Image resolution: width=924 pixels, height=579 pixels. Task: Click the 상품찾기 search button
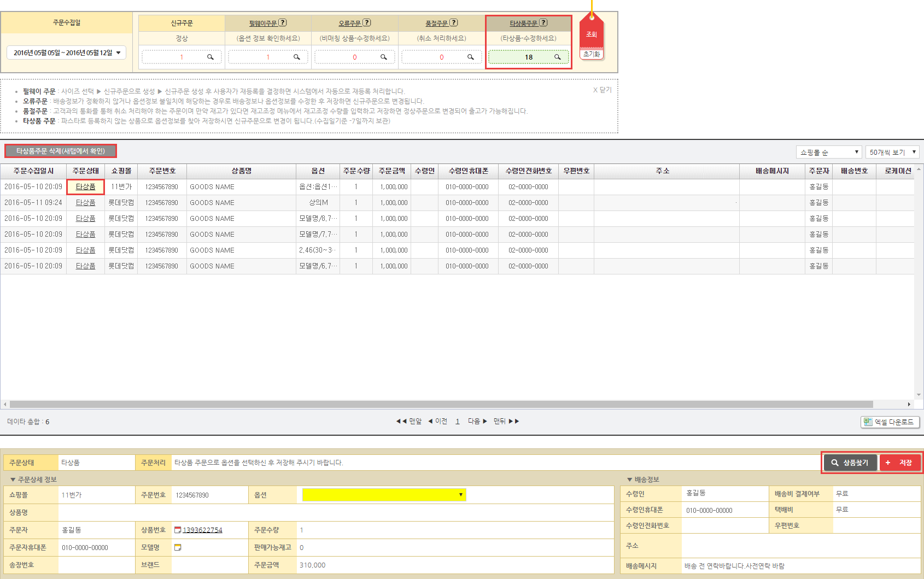click(x=850, y=463)
